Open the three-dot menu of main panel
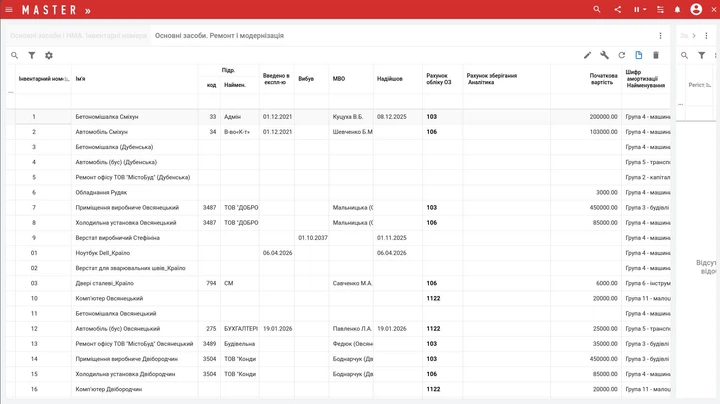The height and width of the screenshot is (404, 720). (x=660, y=36)
